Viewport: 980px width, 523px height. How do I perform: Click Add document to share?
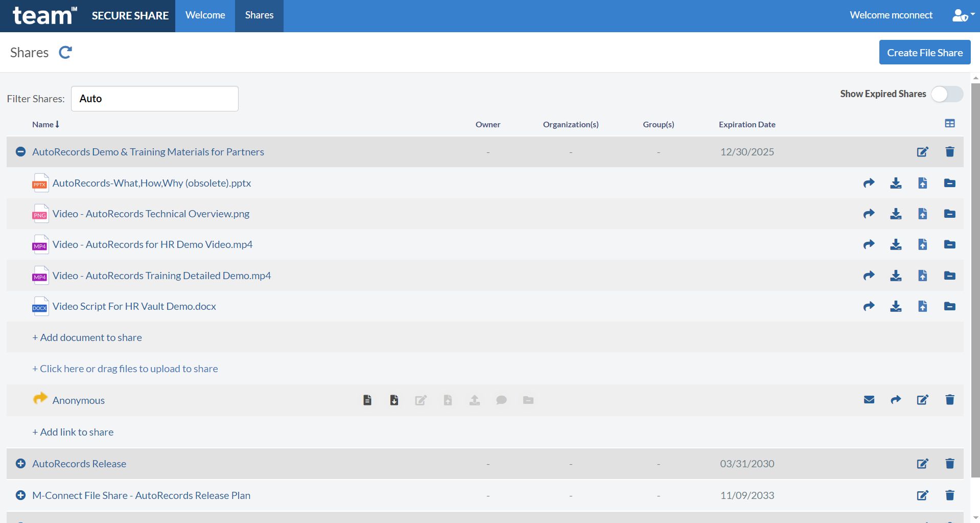coord(87,337)
